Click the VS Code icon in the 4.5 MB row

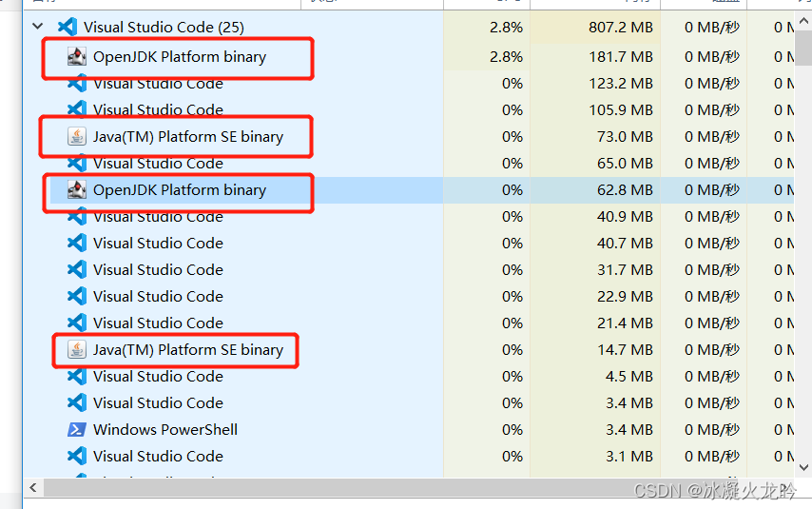coord(77,377)
